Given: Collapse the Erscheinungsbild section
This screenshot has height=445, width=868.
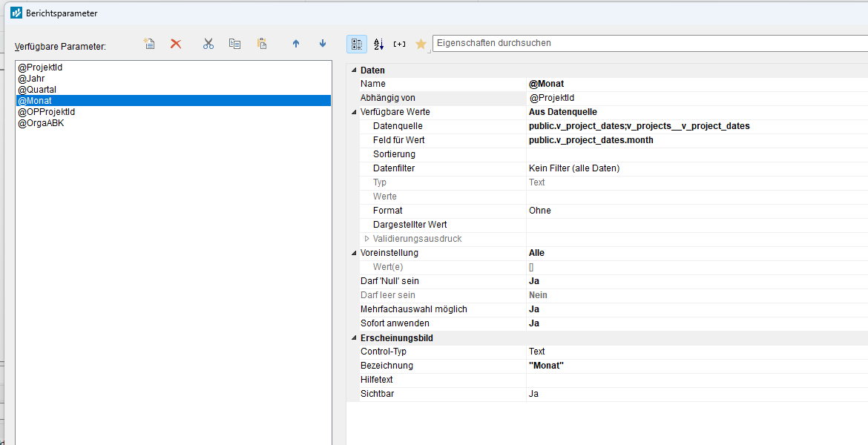Looking at the screenshot, I should 353,338.
